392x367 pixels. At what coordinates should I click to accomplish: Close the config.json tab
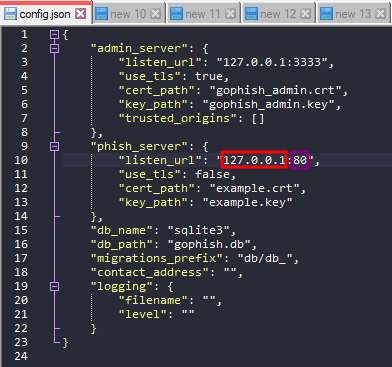tap(80, 14)
